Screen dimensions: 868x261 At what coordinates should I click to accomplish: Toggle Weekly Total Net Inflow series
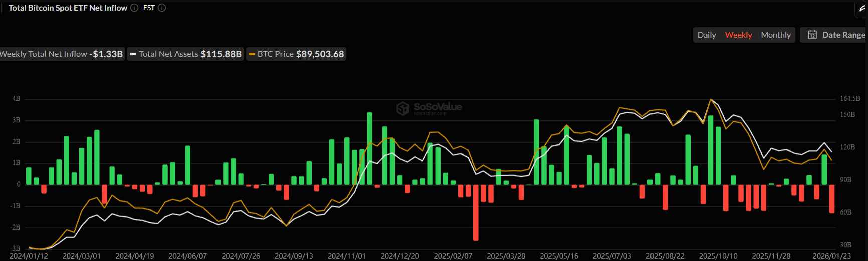point(60,54)
